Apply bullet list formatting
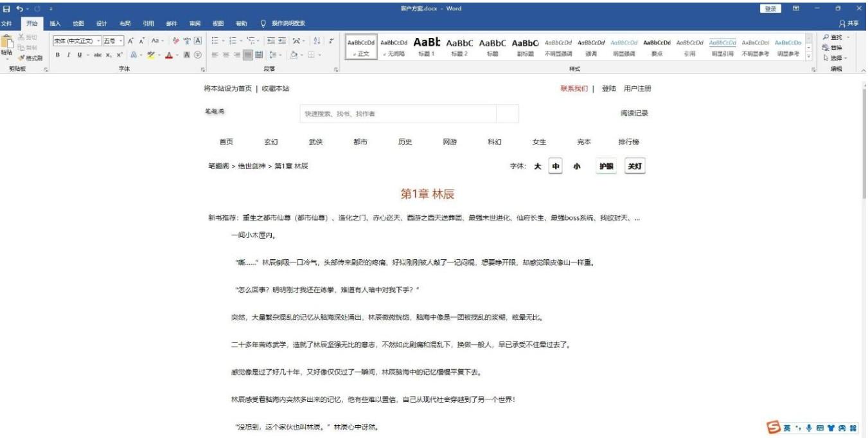 click(215, 40)
